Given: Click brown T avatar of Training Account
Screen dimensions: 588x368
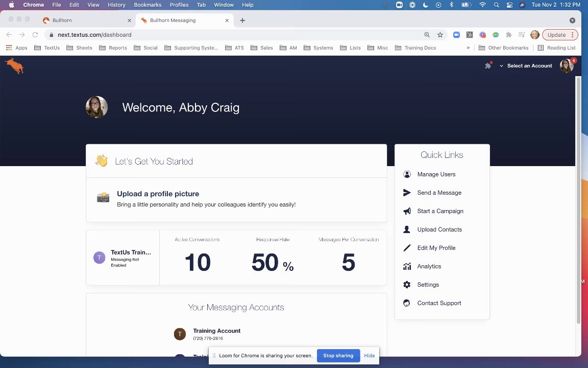Looking at the screenshot, I should pyautogui.click(x=180, y=334).
